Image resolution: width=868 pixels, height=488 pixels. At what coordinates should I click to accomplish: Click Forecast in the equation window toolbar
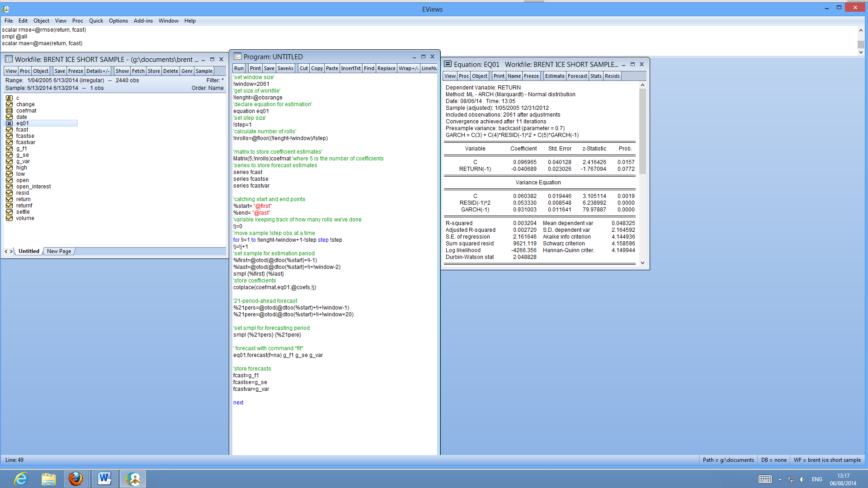coord(577,75)
